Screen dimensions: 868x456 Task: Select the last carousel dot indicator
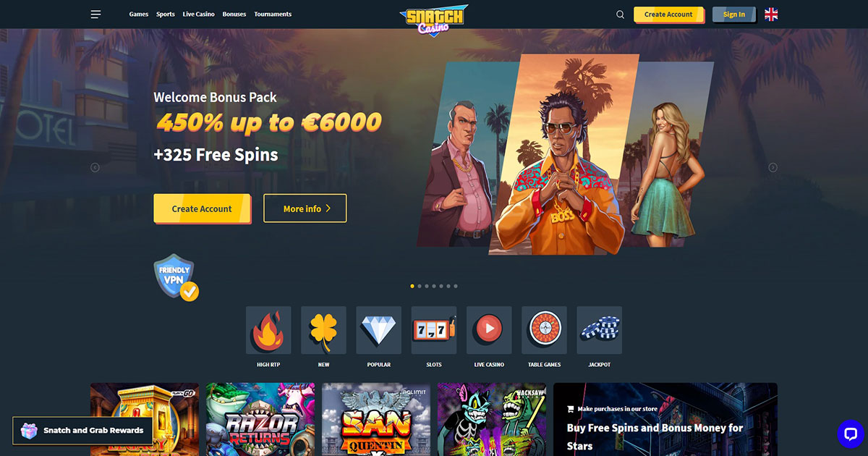coord(456,286)
